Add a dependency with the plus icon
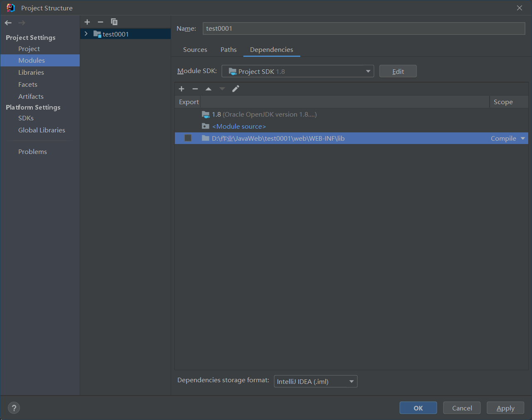 (x=181, y=89)
